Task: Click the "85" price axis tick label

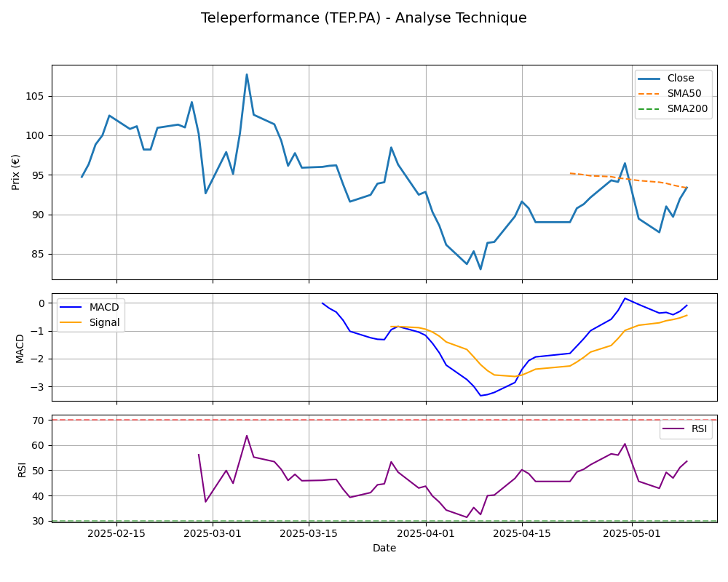Action: click(x=39, y=255)
